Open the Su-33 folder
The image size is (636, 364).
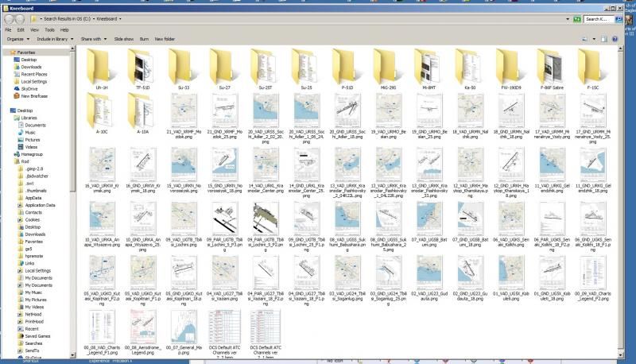(184, 68)
